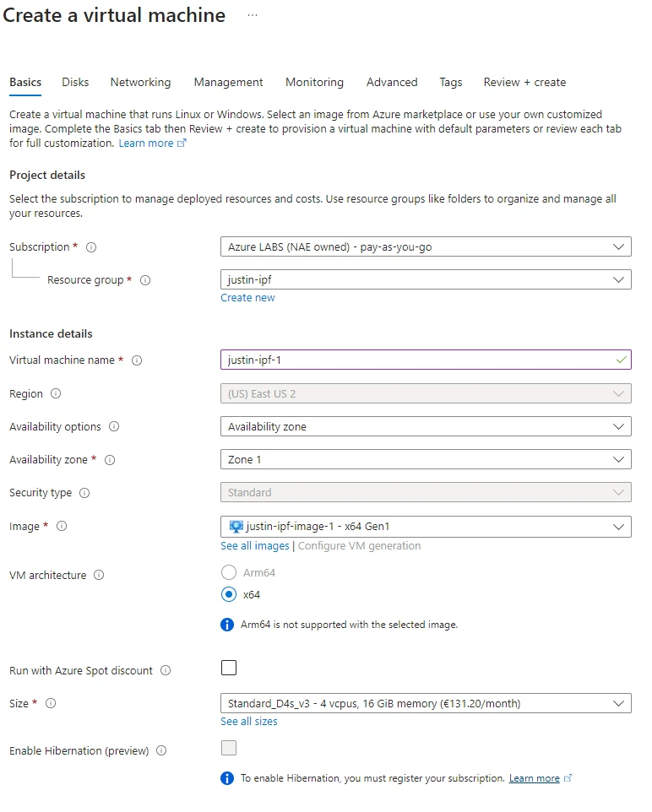Select the Arm64 architecture radio button
The image size is (652, 812).
[229, 572]
